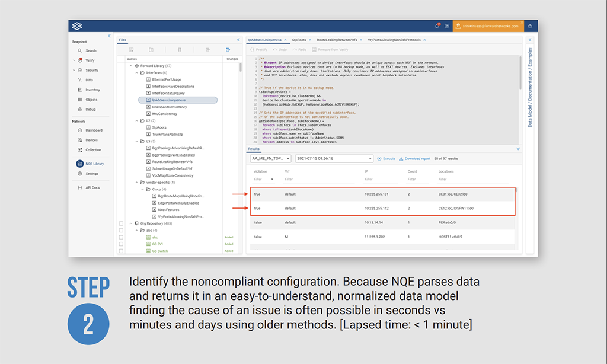Collapse the Results panel chevron
Screen dimensions: 607x364
point(518,149)
